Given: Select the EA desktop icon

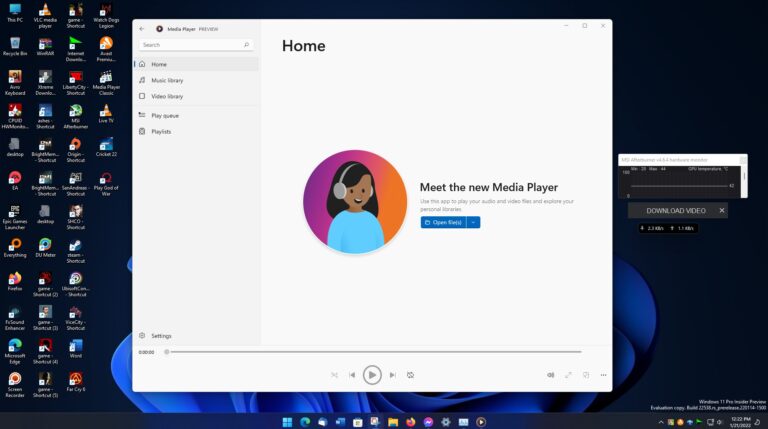Looking at the screenshot, I should [15, 180].
